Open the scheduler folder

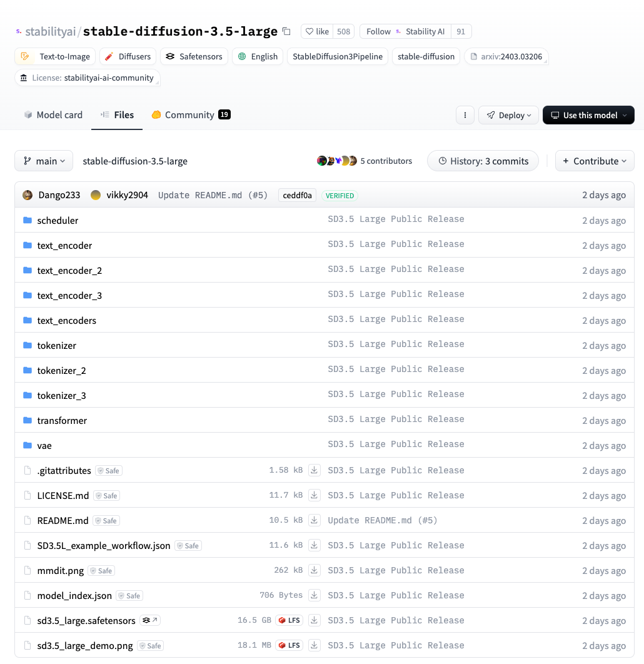coord(58,220)
